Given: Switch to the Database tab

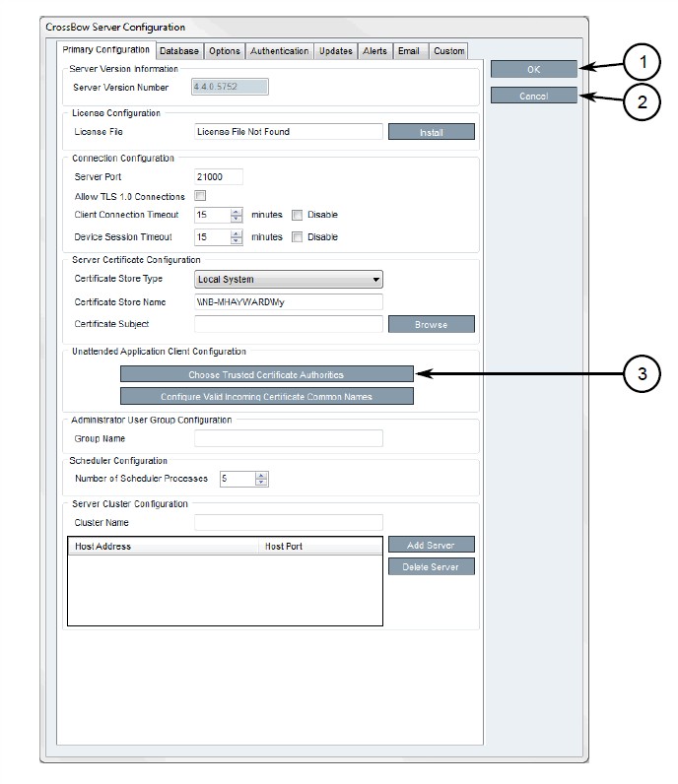Looking at the screenshot, I should pyautogui.click(x=179, y=51).
